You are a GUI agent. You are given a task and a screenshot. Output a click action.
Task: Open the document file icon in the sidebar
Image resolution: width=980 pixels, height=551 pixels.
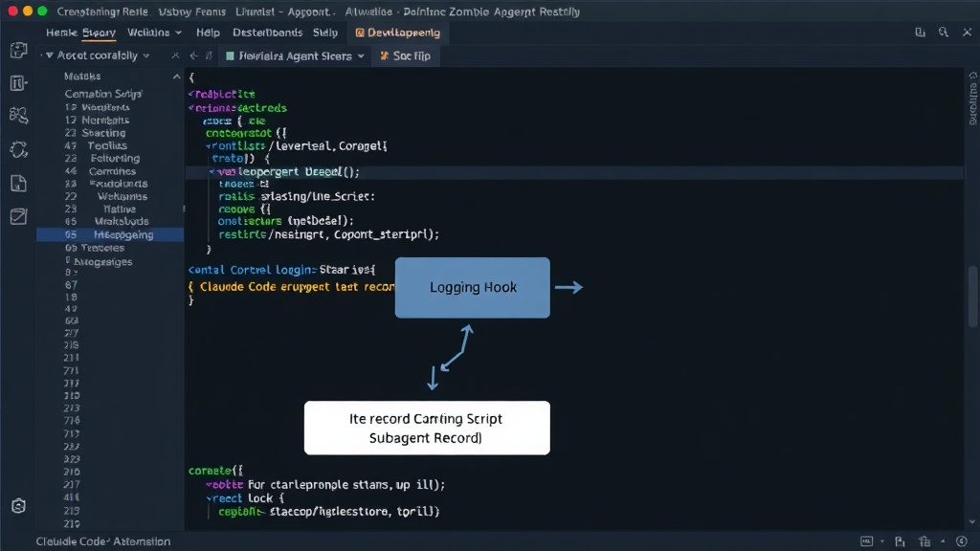click(x=19, y=183)
